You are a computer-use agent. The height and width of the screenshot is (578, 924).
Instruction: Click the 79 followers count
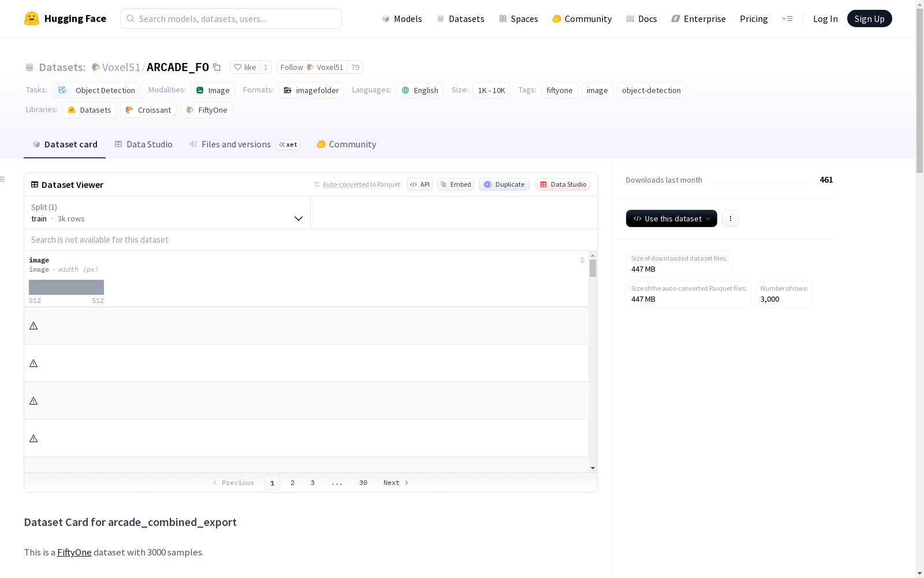pos(355,67)
